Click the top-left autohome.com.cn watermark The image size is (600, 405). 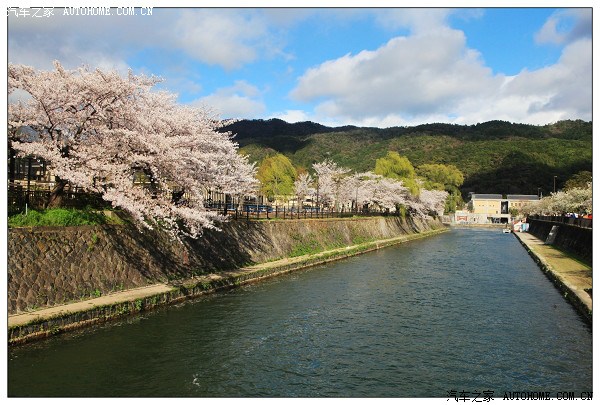80,11
